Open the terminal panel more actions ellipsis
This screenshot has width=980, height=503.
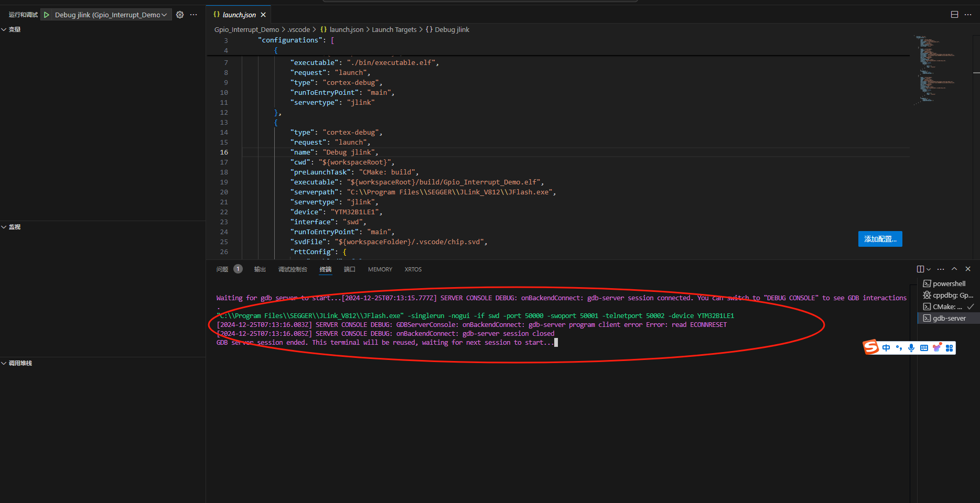coord(941,269)
